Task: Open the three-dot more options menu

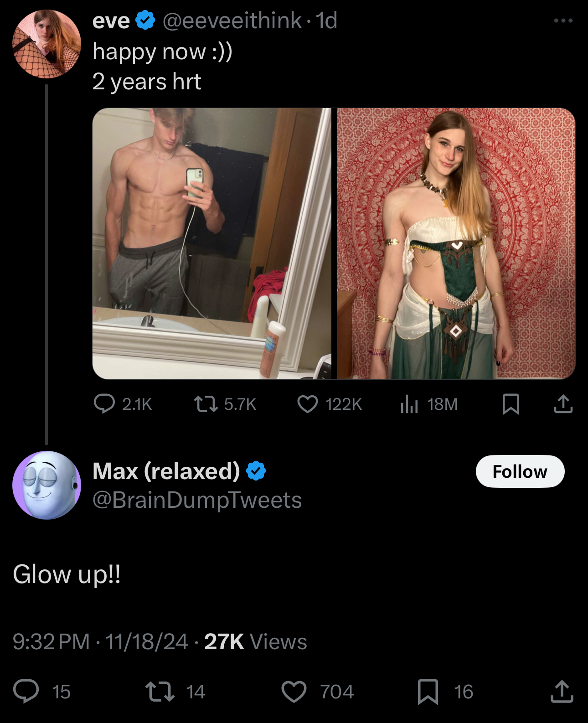Action: tap(563, 21)
